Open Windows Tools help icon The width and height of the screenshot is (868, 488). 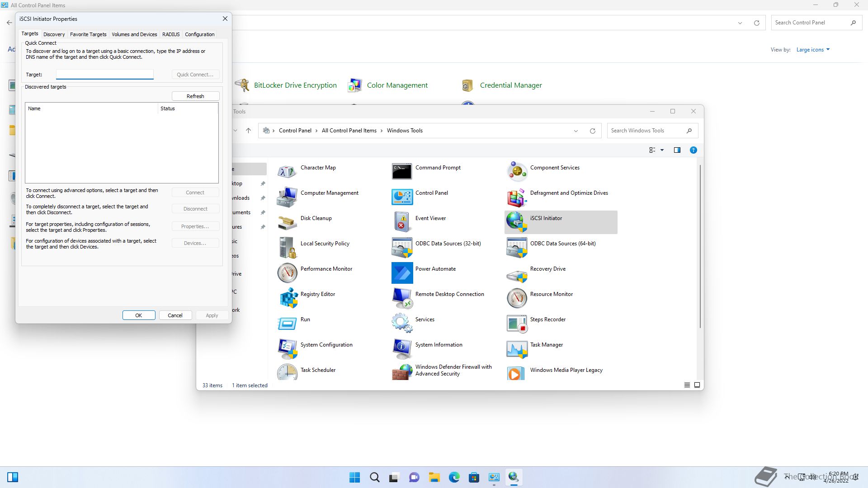point(693,150)
